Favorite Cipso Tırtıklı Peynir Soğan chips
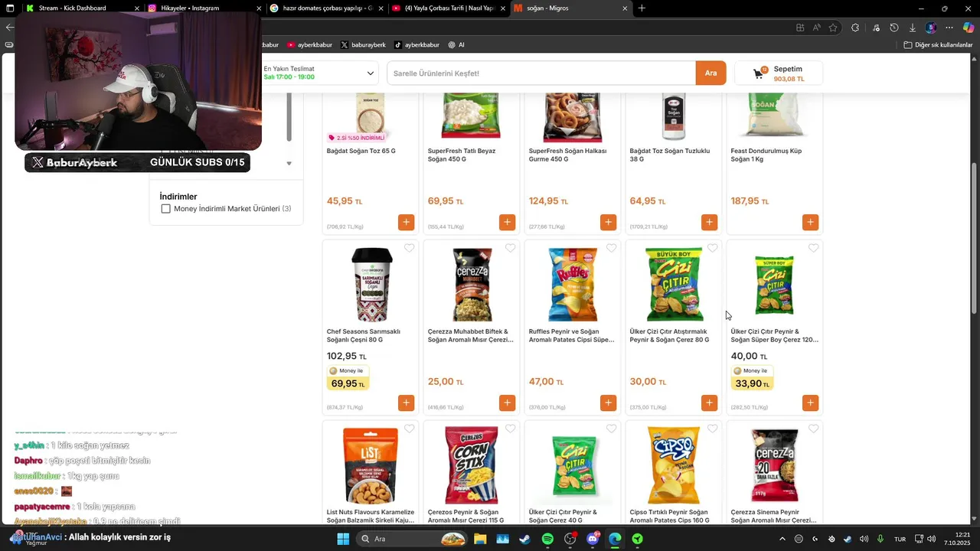Screen dimensions: 980x551 (712, 429)
